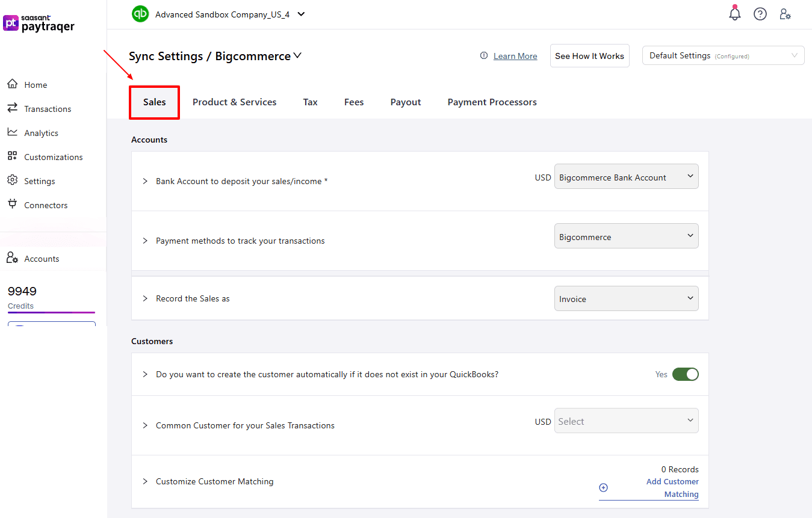This screenshot has width=812, height=518.
Task: Expand Common Customer for Sales row
Action: pyautogui.click(x=145, y=425)
